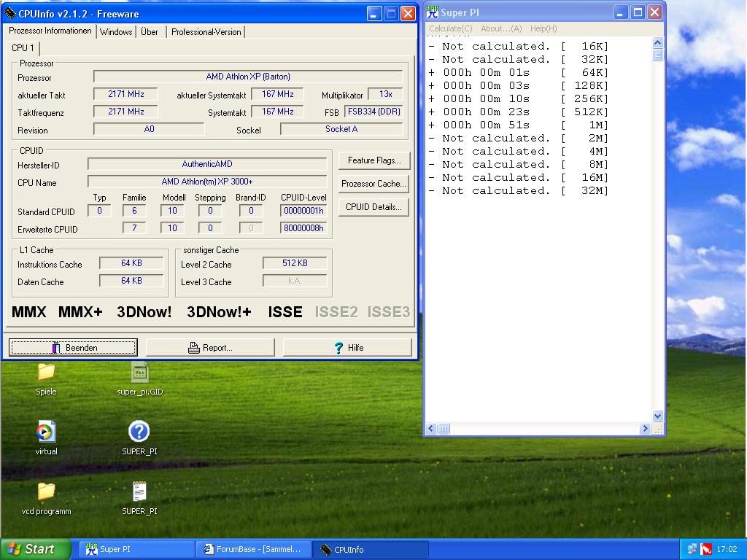Click the ISSE2 greyed feature label
The image size is (747, 560).
coord(336,312)
